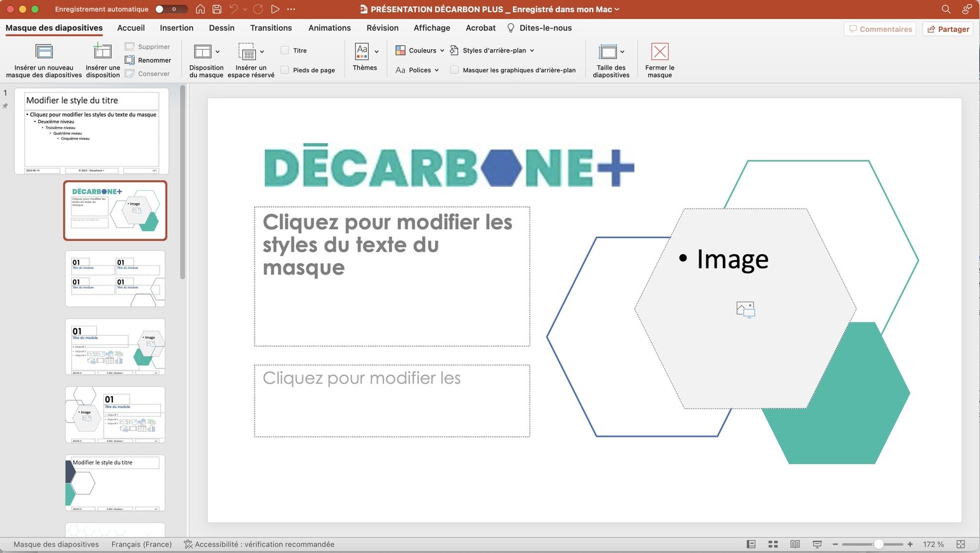Toggle Enregistrement automatique switch

(171, 9)
